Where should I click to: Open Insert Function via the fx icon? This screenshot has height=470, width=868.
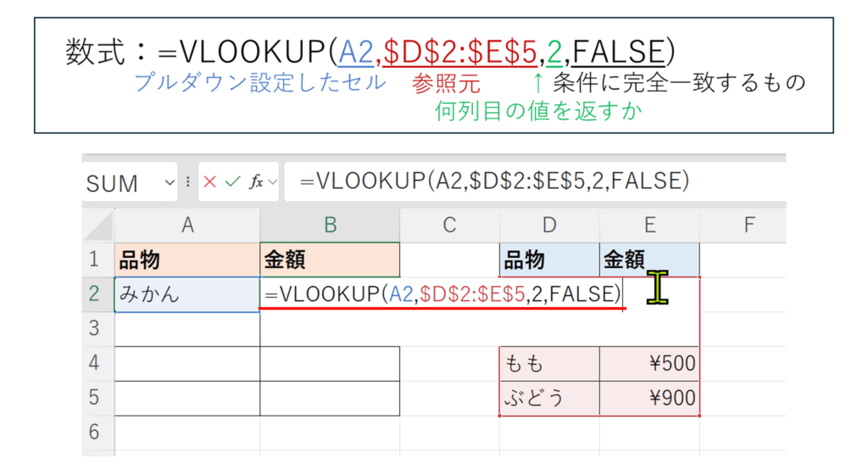255,182
